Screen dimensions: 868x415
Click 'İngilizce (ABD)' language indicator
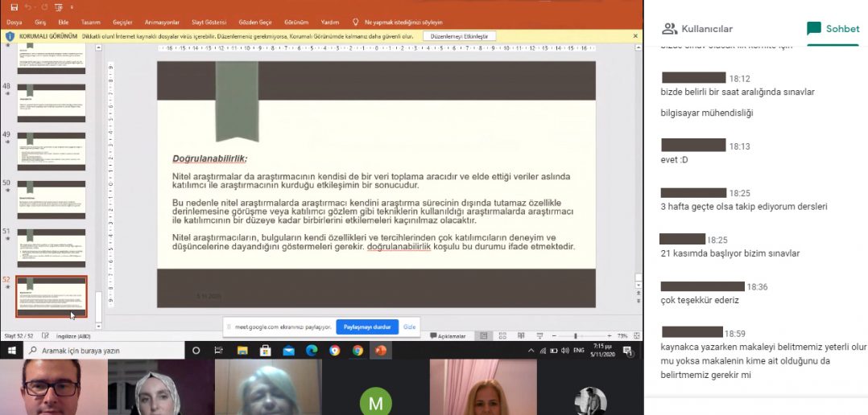point(73,336)
